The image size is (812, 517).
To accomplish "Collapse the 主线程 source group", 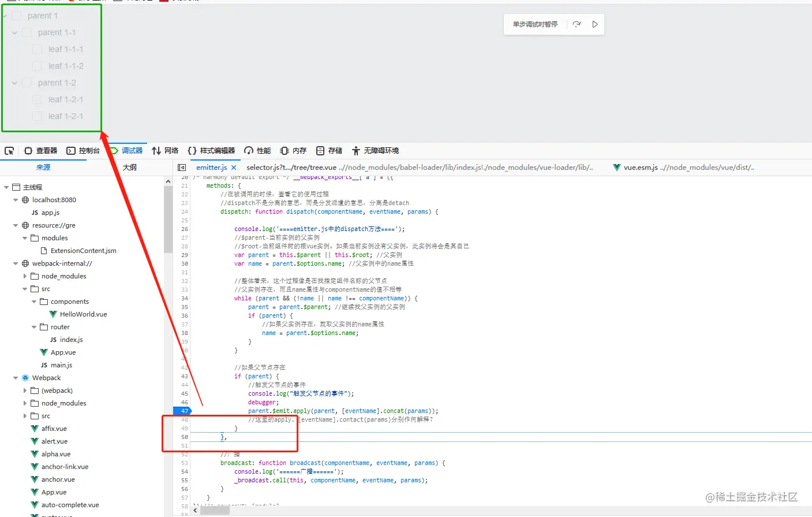I will pyautogui.click(x=6, y=187).
